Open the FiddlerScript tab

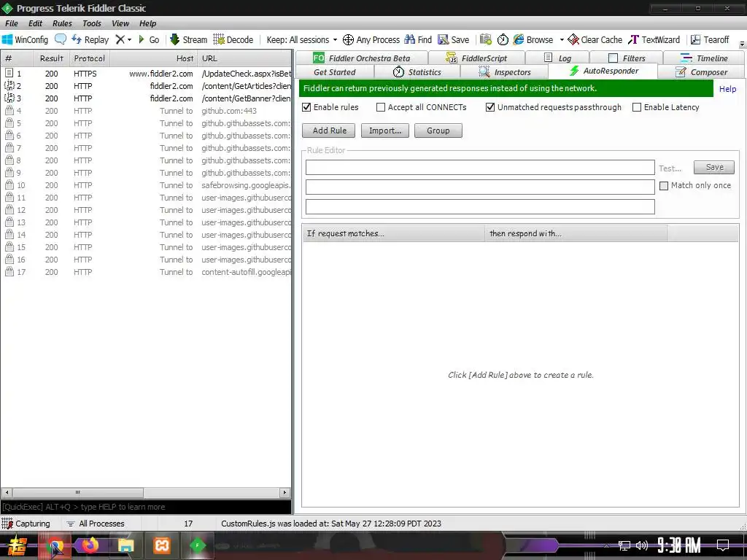476,58
